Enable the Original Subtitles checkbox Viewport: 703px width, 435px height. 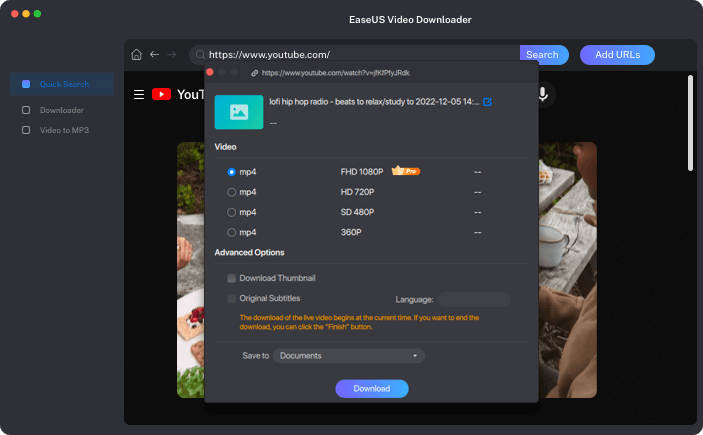click(x=232, y=298)
